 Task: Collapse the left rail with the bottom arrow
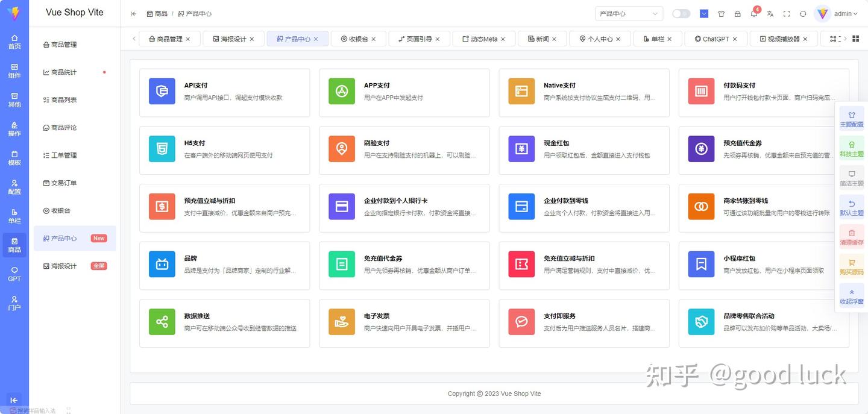(x=14, y=400)
